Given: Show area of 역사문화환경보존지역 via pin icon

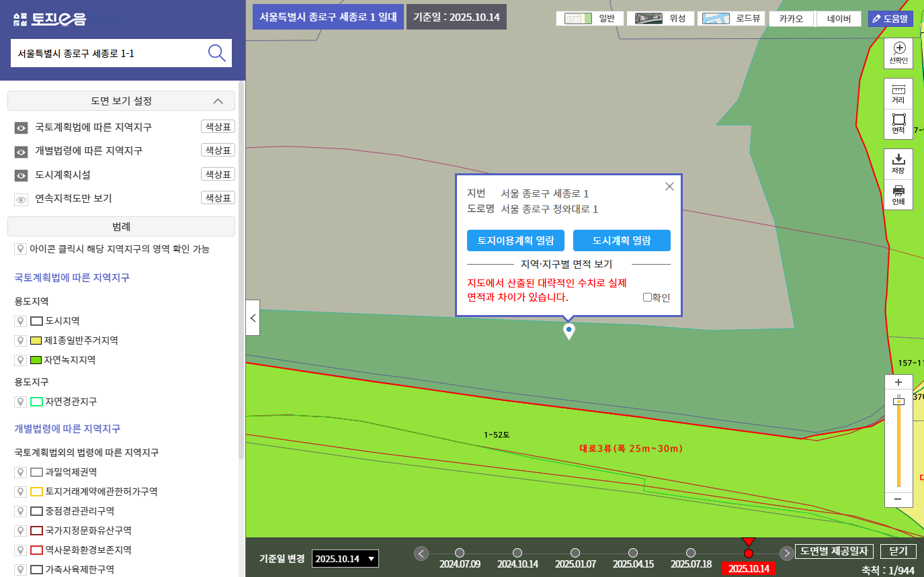Looking at the screenshot, I should [21, 550].
